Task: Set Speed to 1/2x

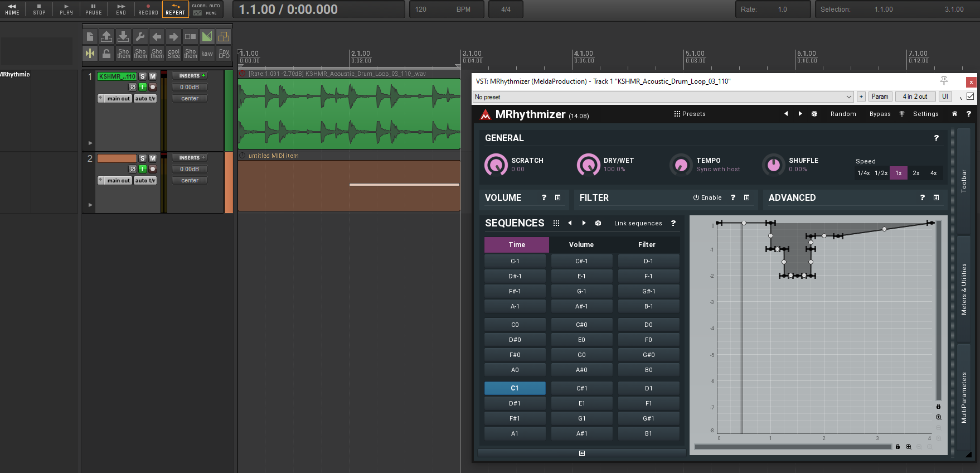Action: coord(881,173)
